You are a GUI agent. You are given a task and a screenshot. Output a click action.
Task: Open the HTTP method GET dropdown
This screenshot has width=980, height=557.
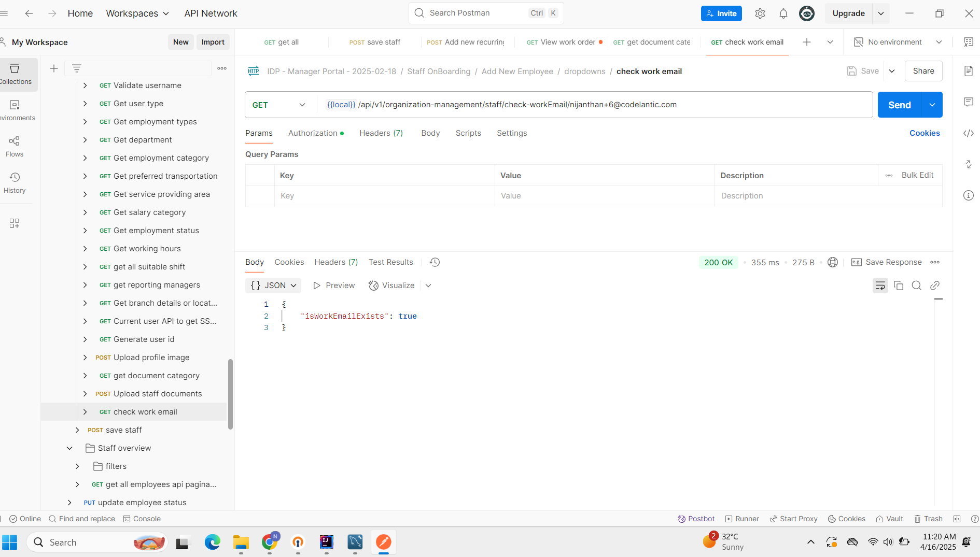coord(279,105)
